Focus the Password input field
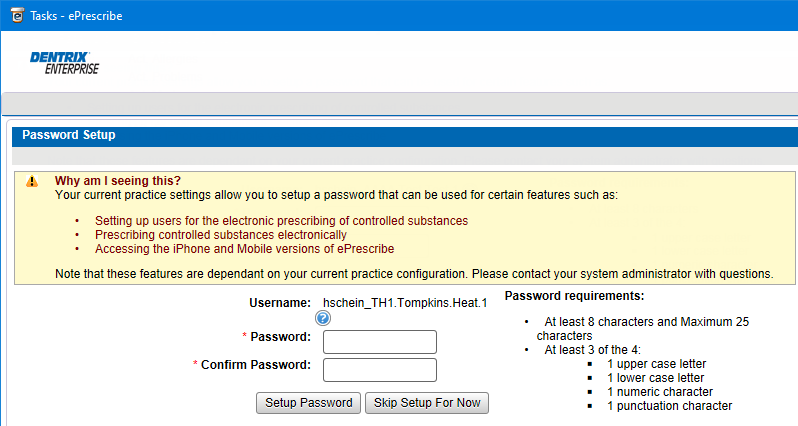798x426 pixels. pyautogui.click(x=380, y=342)
